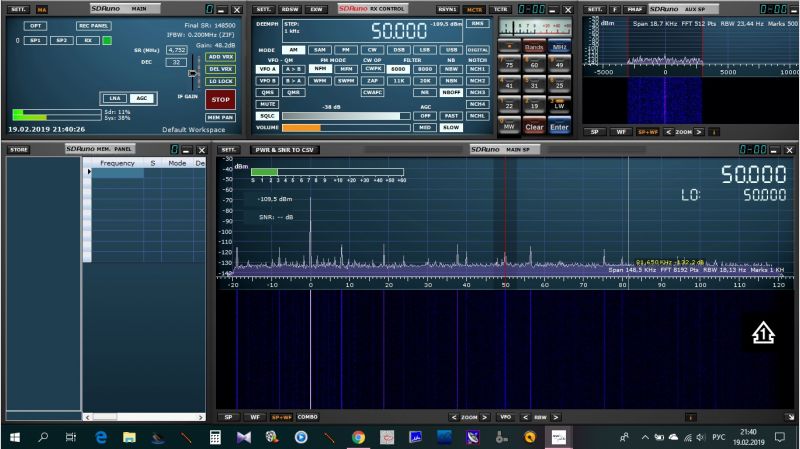Click the squelch level bar

[x=346, y=116]
